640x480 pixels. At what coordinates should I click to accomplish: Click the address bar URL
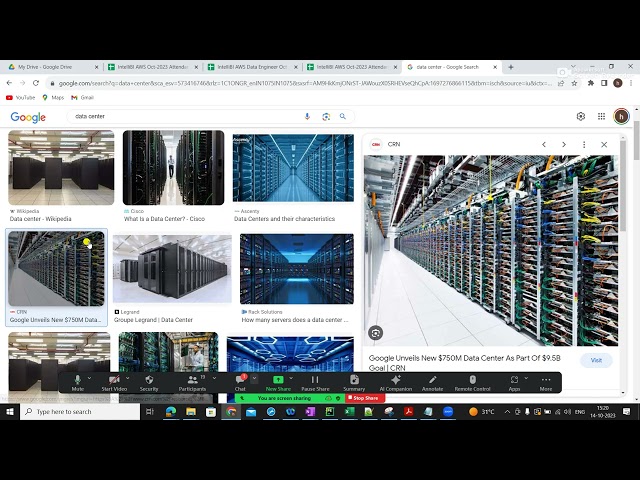coord(304,83)
